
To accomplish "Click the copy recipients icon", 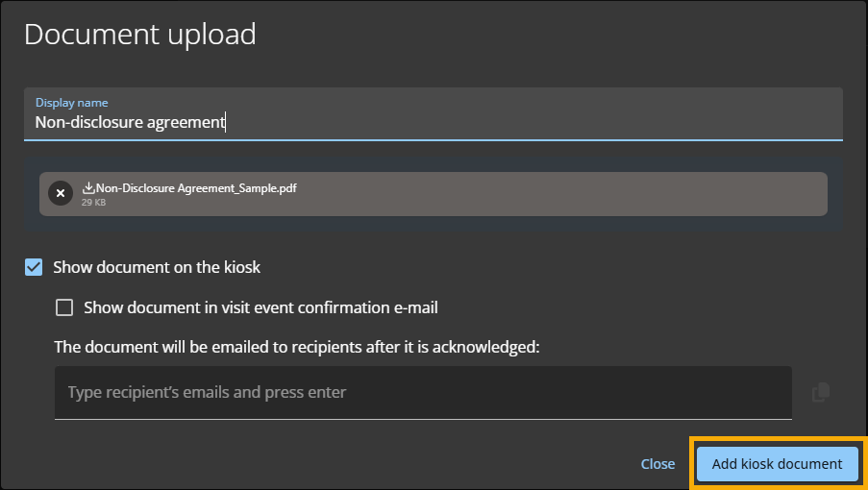I will [820, 392].
